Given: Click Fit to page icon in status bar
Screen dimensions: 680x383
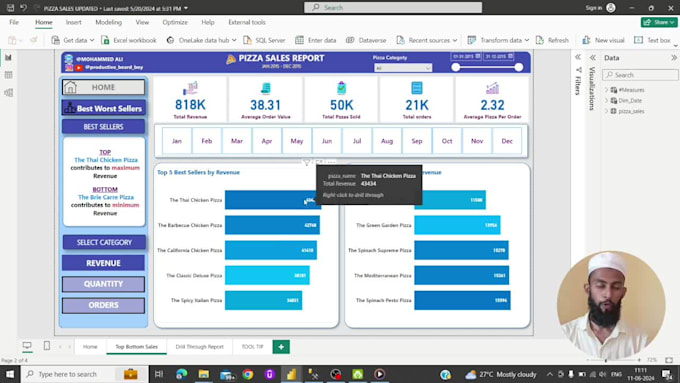Looking at the screenshot, I should (x=669, y=360).
